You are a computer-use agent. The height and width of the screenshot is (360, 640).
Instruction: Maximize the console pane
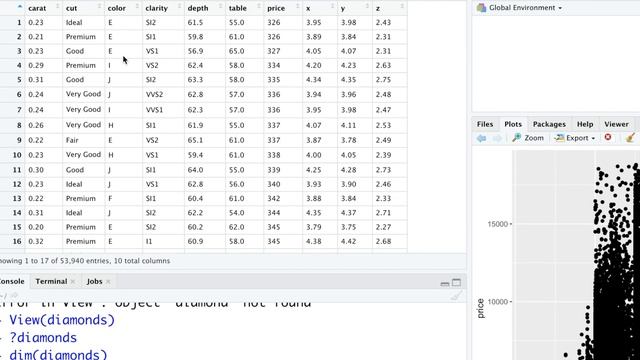tap(456, 282)
